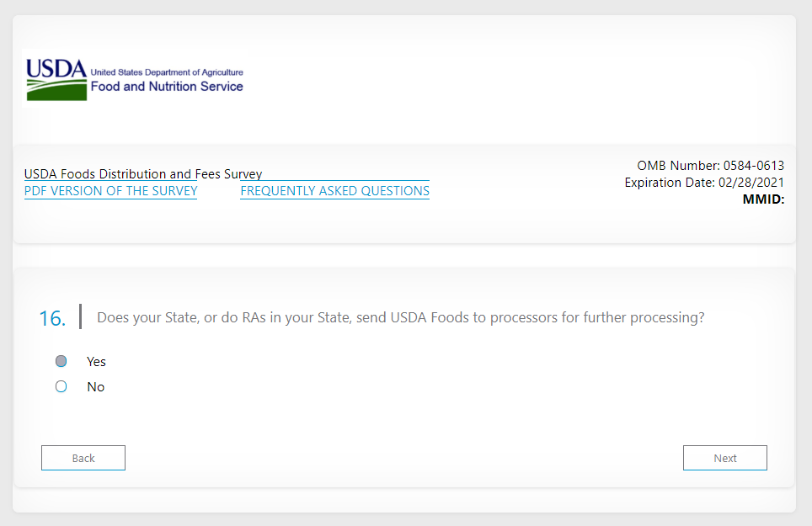Click the green field graphic in logo
Screen dimensions: 812x526
pos(56,91)
